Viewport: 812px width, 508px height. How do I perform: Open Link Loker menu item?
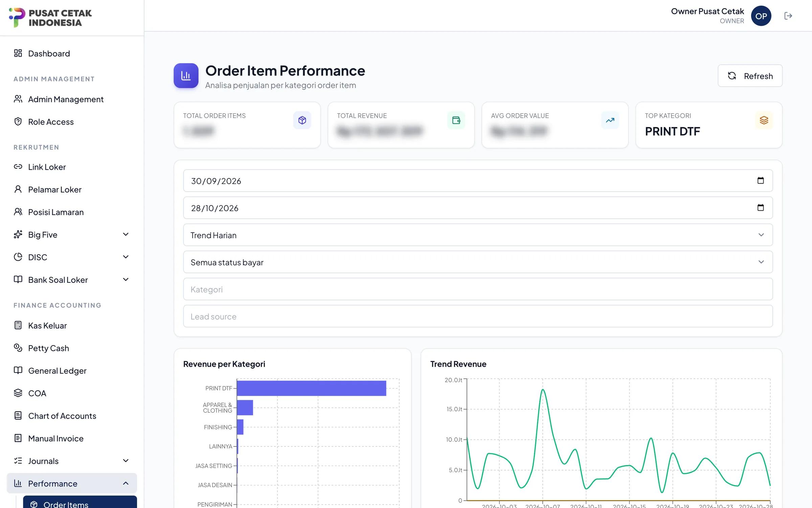click(72, 167)
